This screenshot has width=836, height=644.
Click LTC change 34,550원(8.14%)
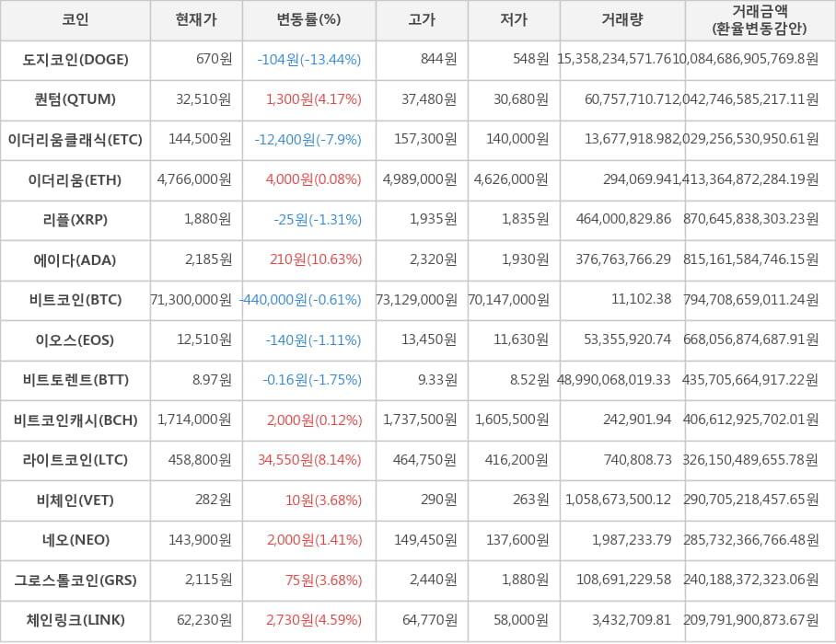tap(309, 460)
